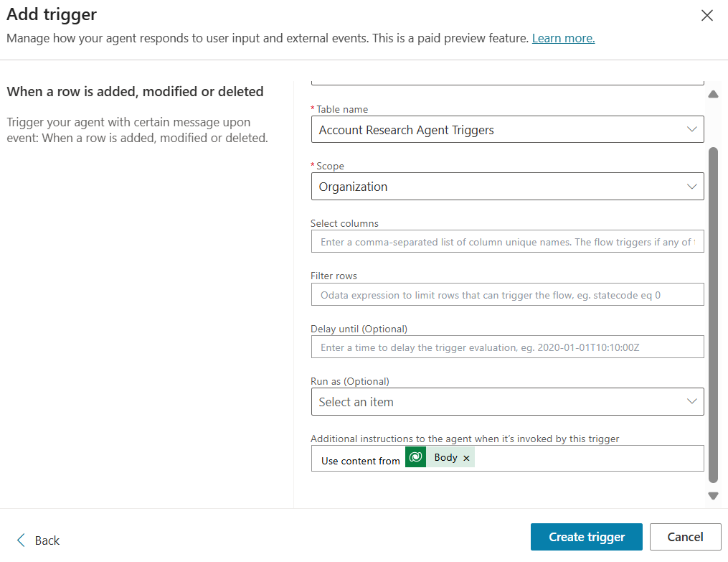Close the Add trigger dialog
Image resolution: width=728 pixels, height=562 pixels.
pos(706,14)
